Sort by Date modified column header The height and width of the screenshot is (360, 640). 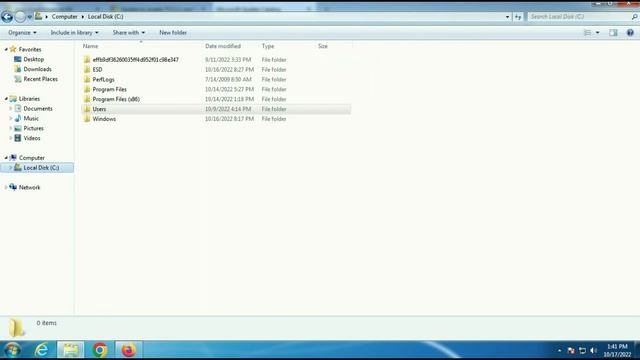pos(223,46)
